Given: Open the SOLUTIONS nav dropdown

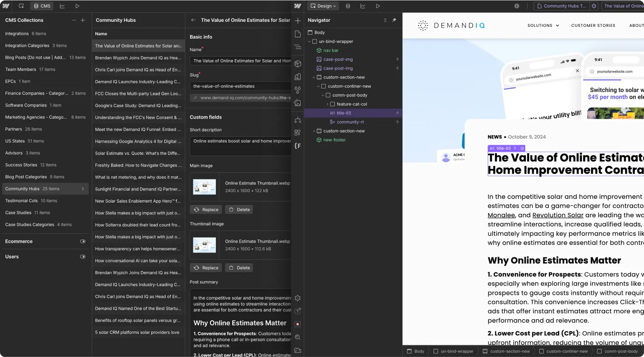Looking at the screenshot, I should [x=543, y=26].
